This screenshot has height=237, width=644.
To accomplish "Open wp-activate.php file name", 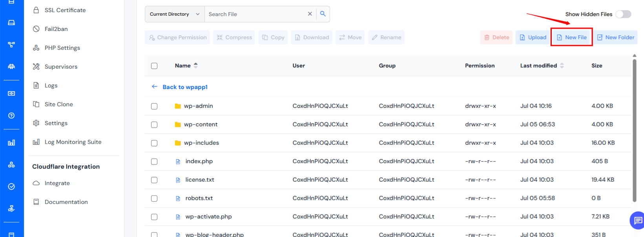I will [x=209, y=217].
